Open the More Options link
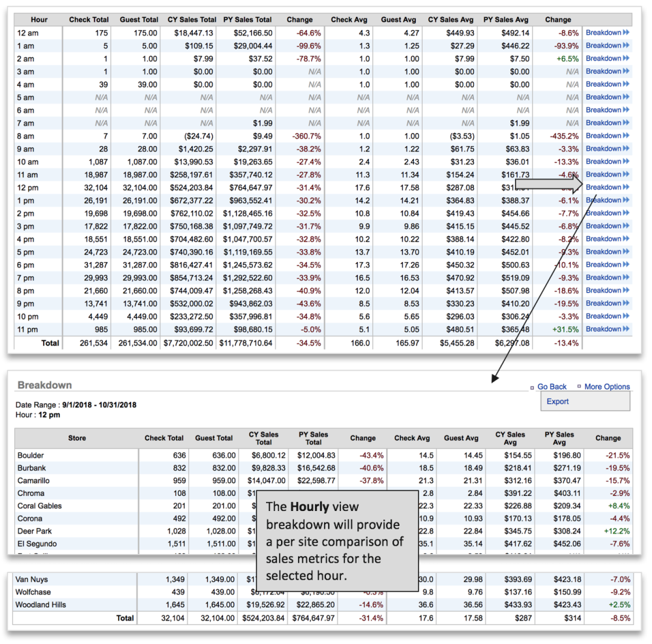Viewport: 652px width, 644px height. point(606,387)
